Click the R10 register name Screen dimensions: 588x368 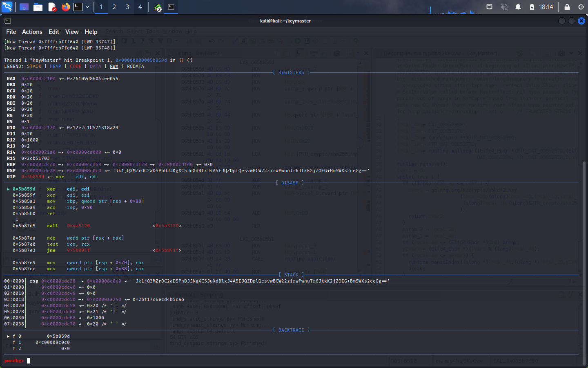tap(11, 128)
